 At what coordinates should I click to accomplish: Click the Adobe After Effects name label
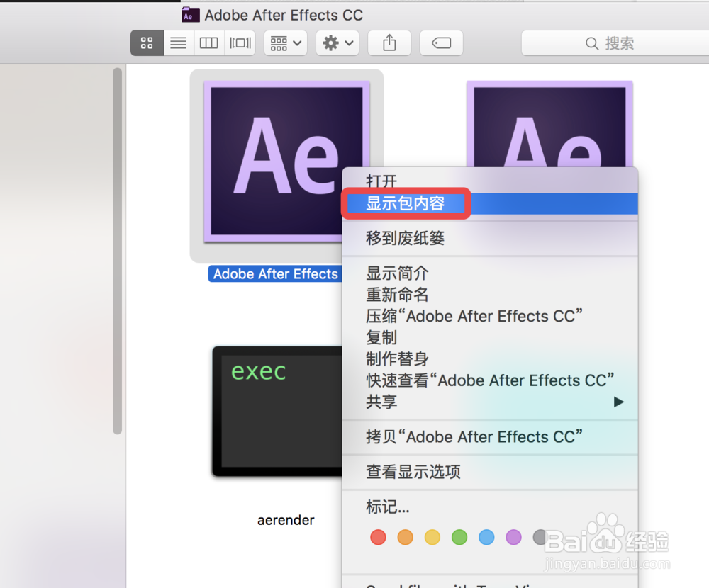(x=275, y=274)
